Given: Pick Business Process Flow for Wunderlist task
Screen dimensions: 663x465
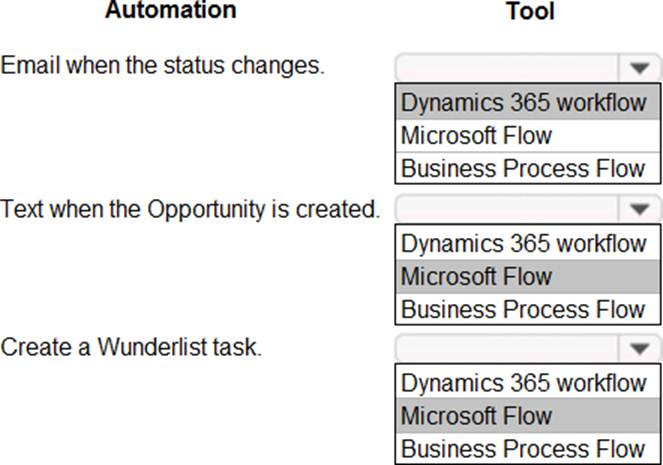Looking at the screenshot, I should pos(523,448).
